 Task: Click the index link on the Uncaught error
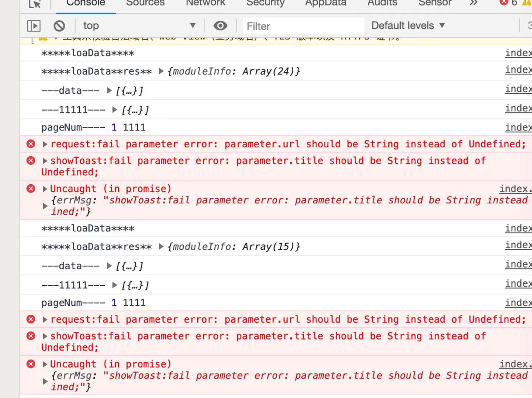[515, 188]
